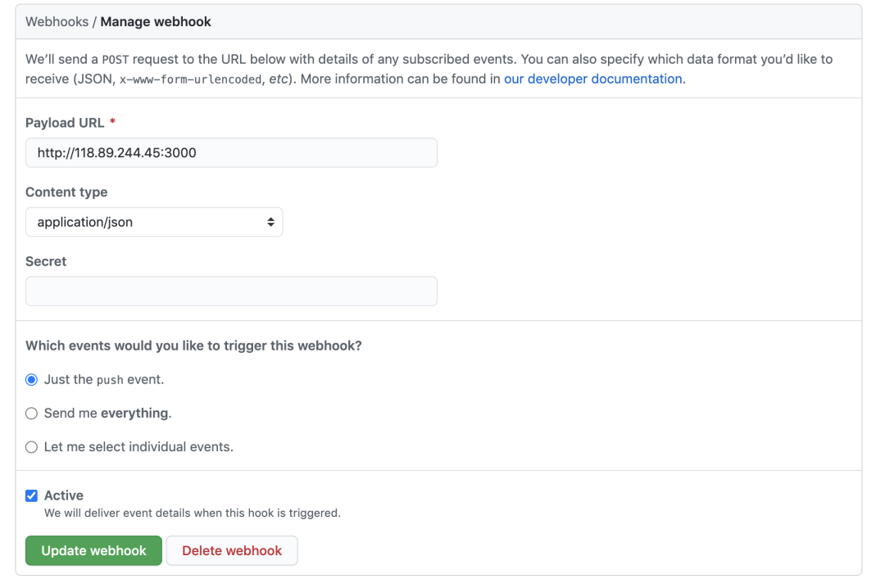Click the 'Content type' label text
885x588 pixels.
(x=66, y=192)
